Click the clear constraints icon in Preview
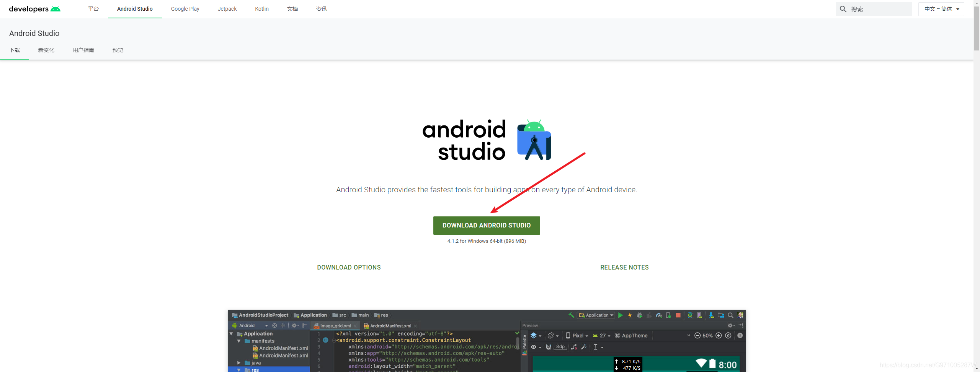980x372 pixels. tap(574, 347)
